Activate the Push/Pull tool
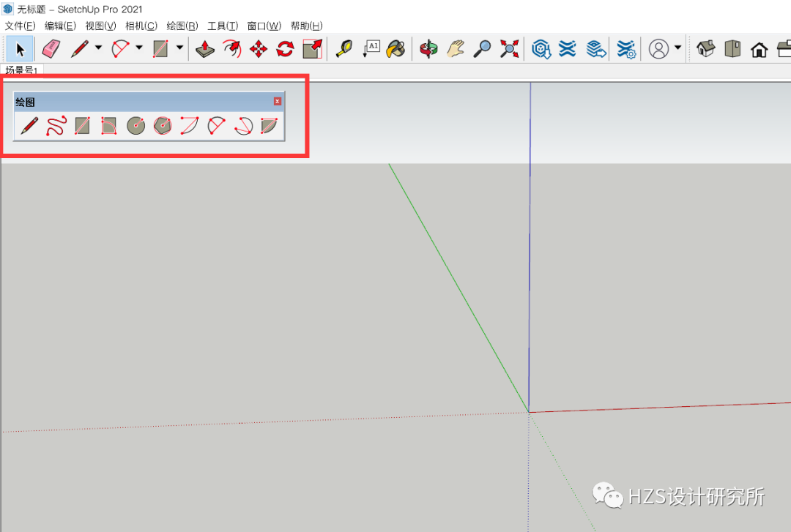Viewport: 791px width, 532px height. tap(205, 49)
